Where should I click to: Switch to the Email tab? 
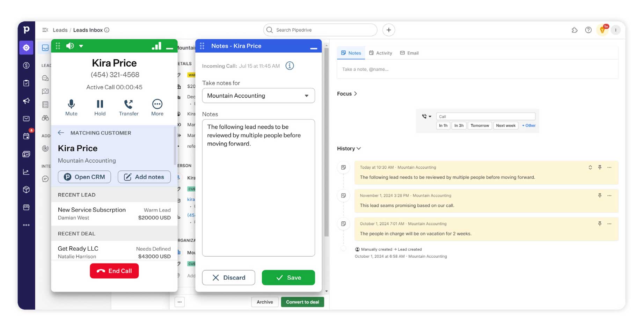(x=409, y=53)
